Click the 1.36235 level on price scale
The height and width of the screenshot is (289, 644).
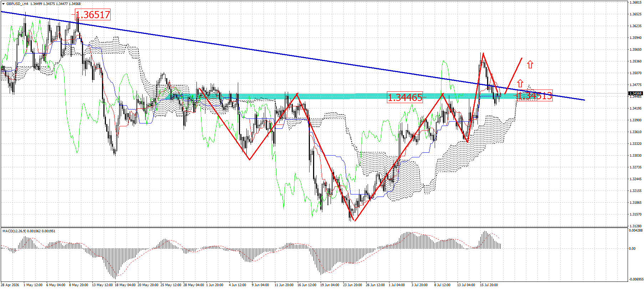(635, 26)
